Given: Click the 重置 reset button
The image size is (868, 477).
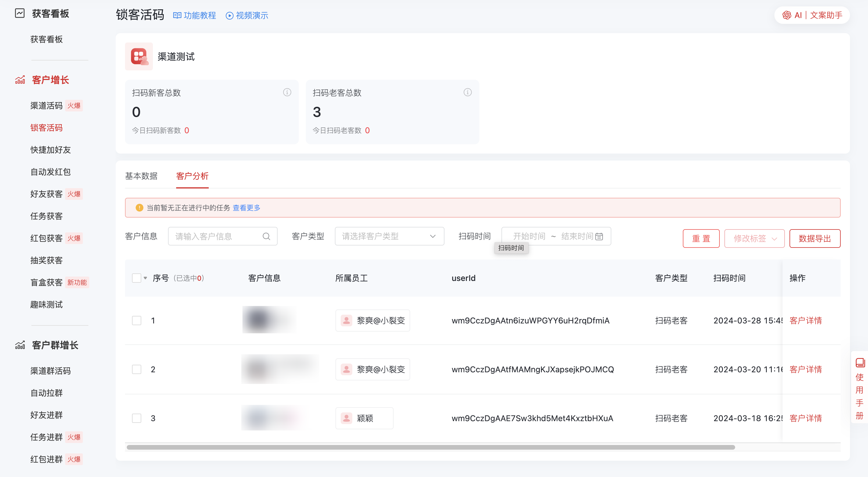Looking at the screenshot, I should point(701,238).
